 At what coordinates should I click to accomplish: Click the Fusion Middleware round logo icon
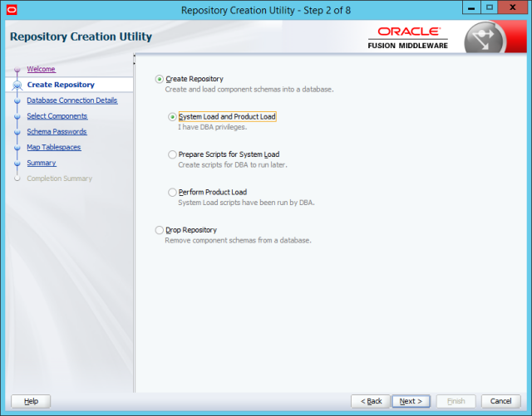coord(484,38)
